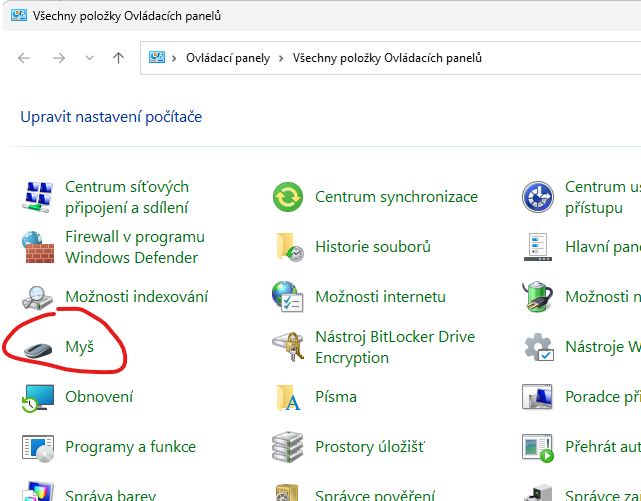Open the BitLocker Drive Encryption icon
This screenshot has height=501, width=641.
[x=288, y=347]
